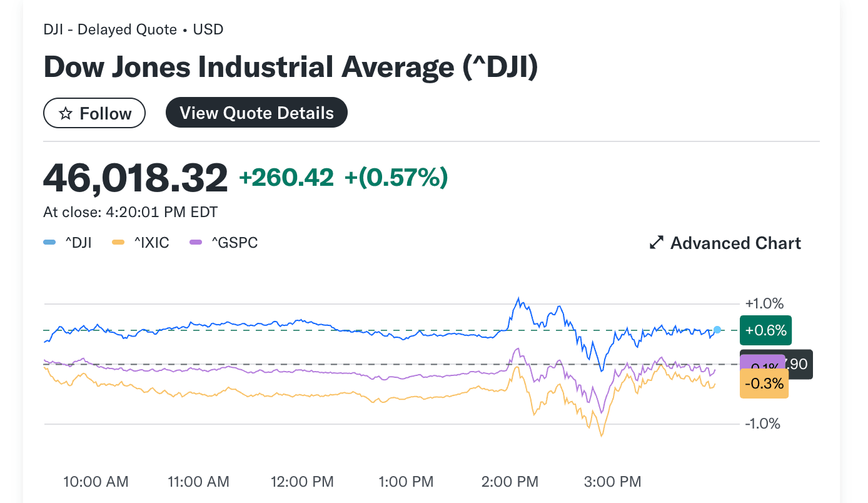Image resolution: width=868 pixels, height=503 pixels.
Task: Click the 46,018.32 closing price
Action: [x=136, y=178]
